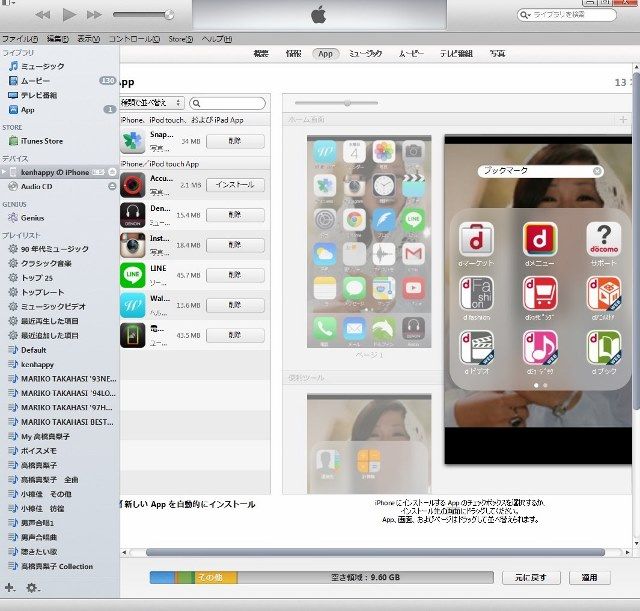Select docomo サポート icon in folder

[604, 239]
